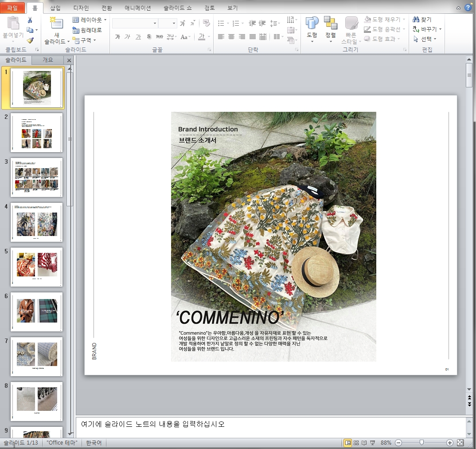Screen dimensions: 476x449
Task: Toggle italic formatting
Action: (128, 37)
